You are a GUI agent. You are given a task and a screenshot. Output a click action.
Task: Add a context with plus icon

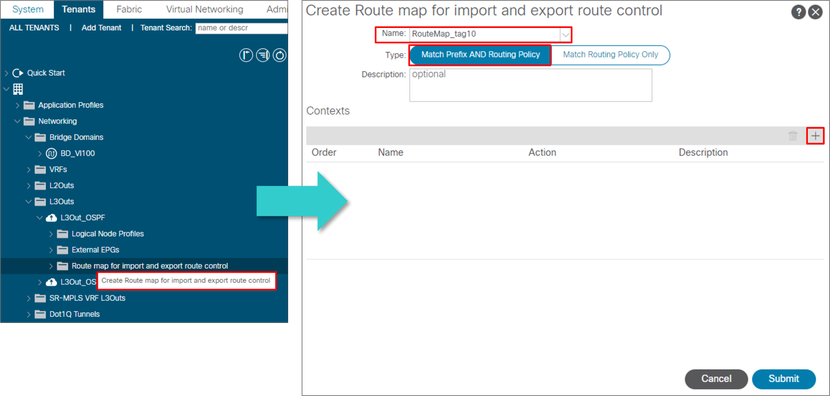(816, 136)
